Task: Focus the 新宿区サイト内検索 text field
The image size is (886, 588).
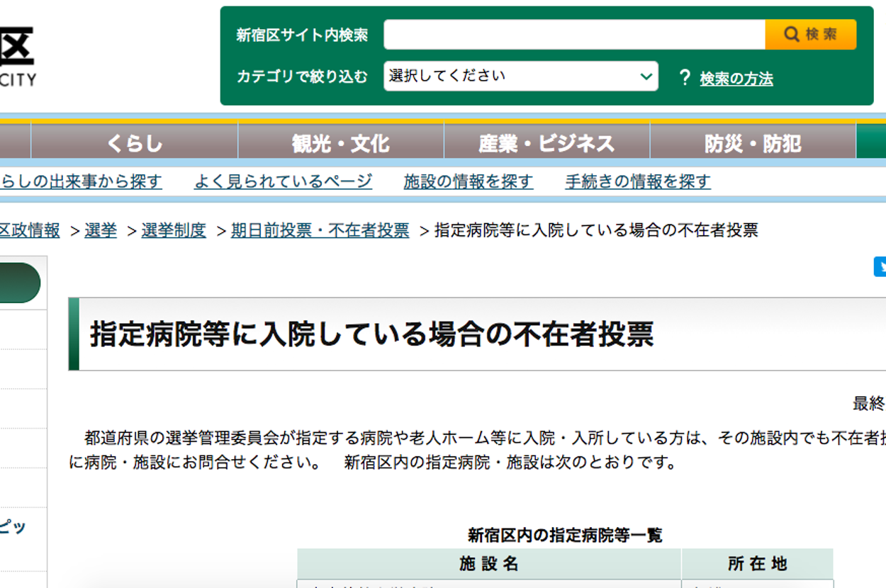Action: pyautogui.click(x=574, y=34)
